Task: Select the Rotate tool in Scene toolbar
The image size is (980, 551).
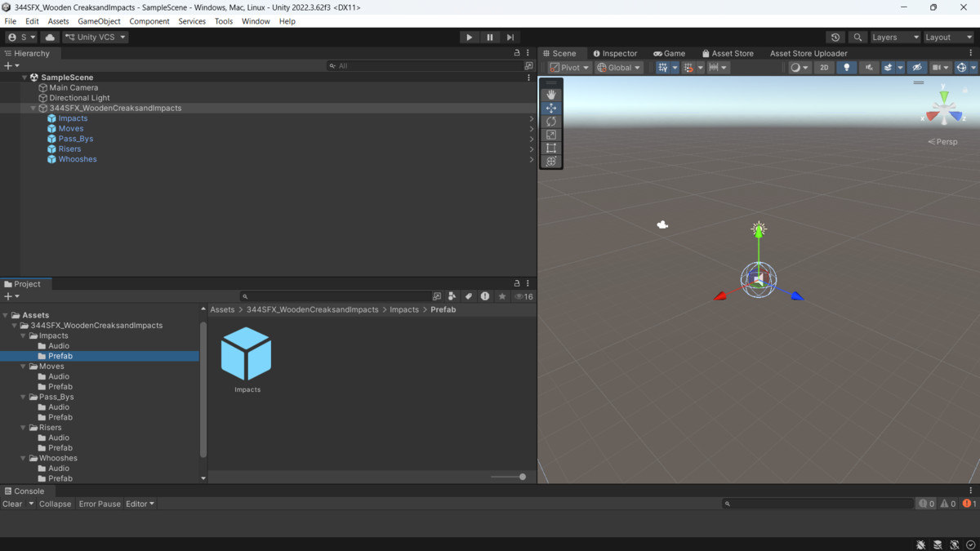Action: pyautogui.click(x=551, y=122)
